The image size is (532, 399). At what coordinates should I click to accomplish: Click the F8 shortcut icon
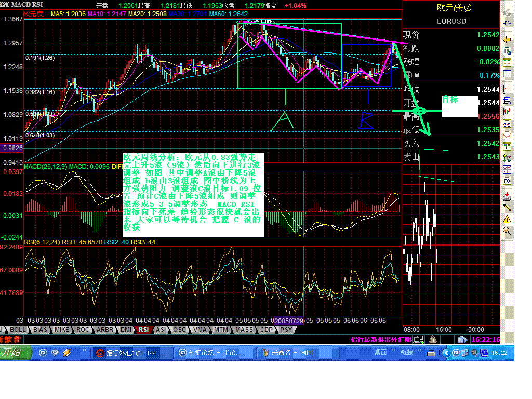click(x=507, y=181)
